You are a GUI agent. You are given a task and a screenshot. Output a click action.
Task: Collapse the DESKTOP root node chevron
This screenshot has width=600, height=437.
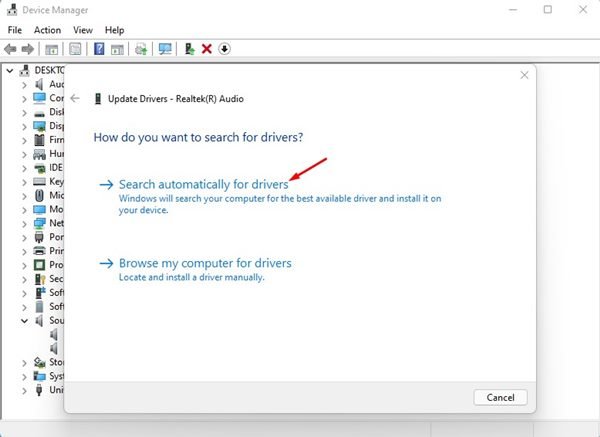(x=10, y=71)
